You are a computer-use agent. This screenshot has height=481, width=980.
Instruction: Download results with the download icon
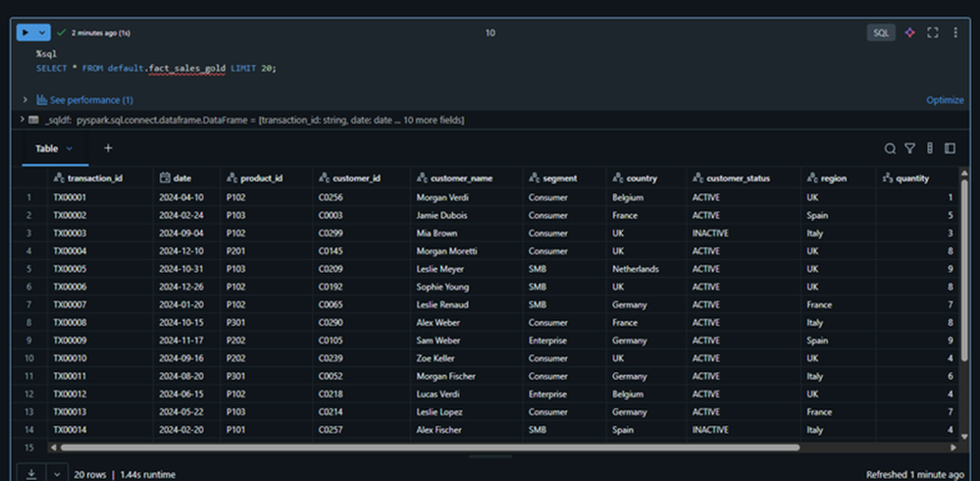click(x=31, y=474)
